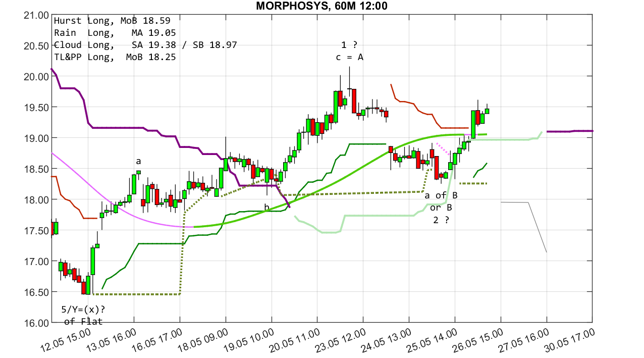Click the standalone 'b' wave label
644x358 pixels.
[x=266, y=207]
